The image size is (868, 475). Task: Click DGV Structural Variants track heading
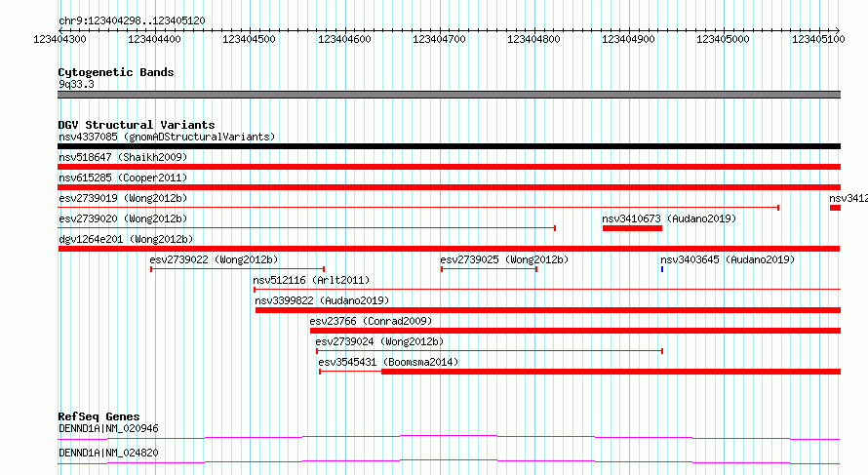coord(137,125)
